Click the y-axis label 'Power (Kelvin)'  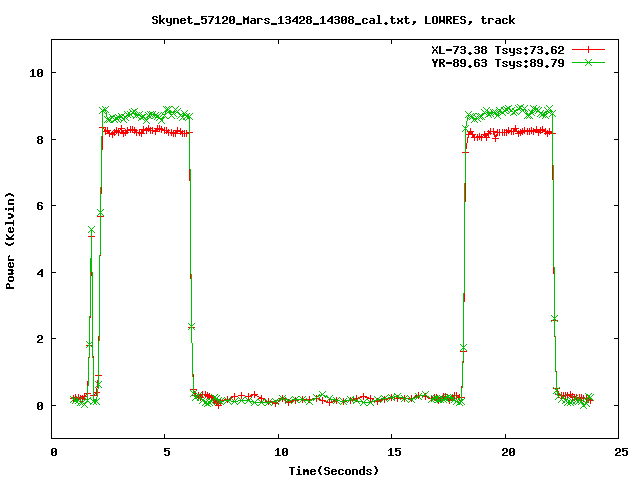coord(10,241)
